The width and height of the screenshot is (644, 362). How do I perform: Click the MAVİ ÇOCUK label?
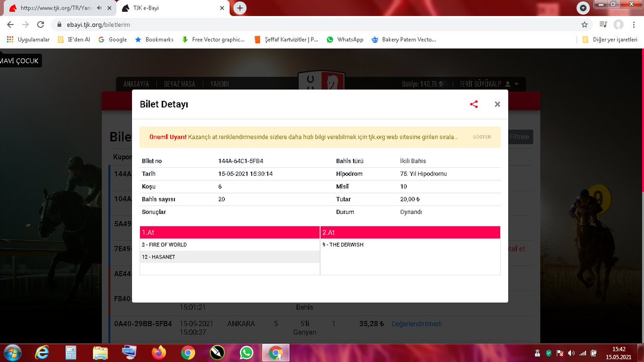click(x=20, y=61)
